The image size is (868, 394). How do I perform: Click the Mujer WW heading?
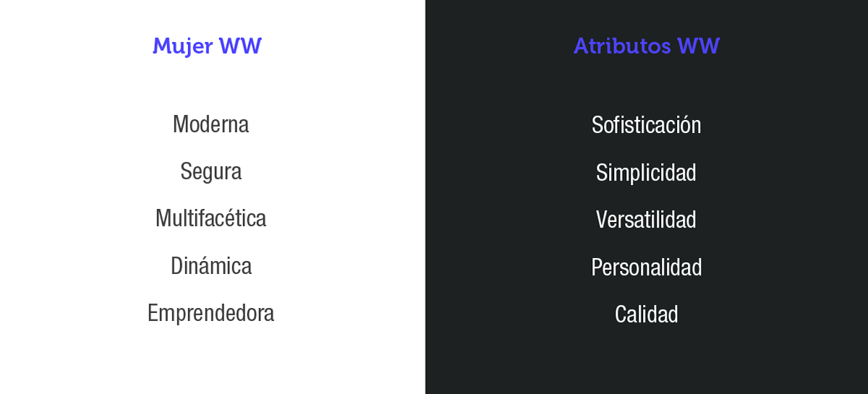click(x=207, y=47)
